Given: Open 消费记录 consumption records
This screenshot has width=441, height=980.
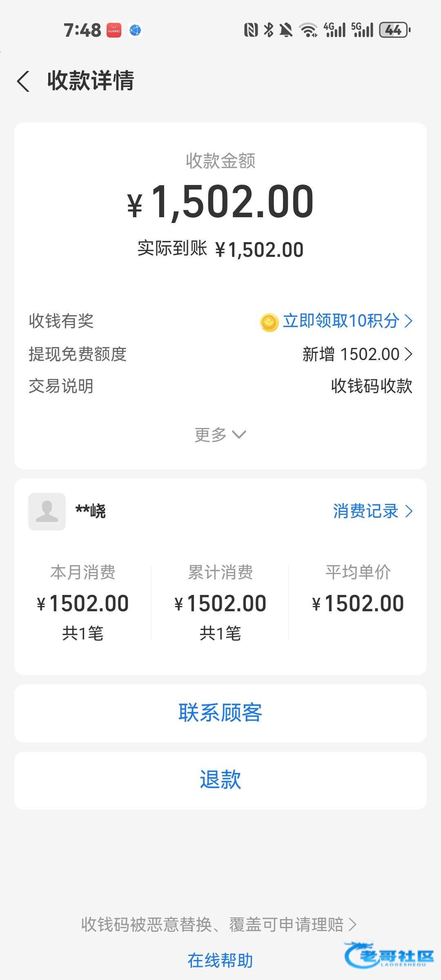Looking at the screenshot, I should tap(372, 511).
